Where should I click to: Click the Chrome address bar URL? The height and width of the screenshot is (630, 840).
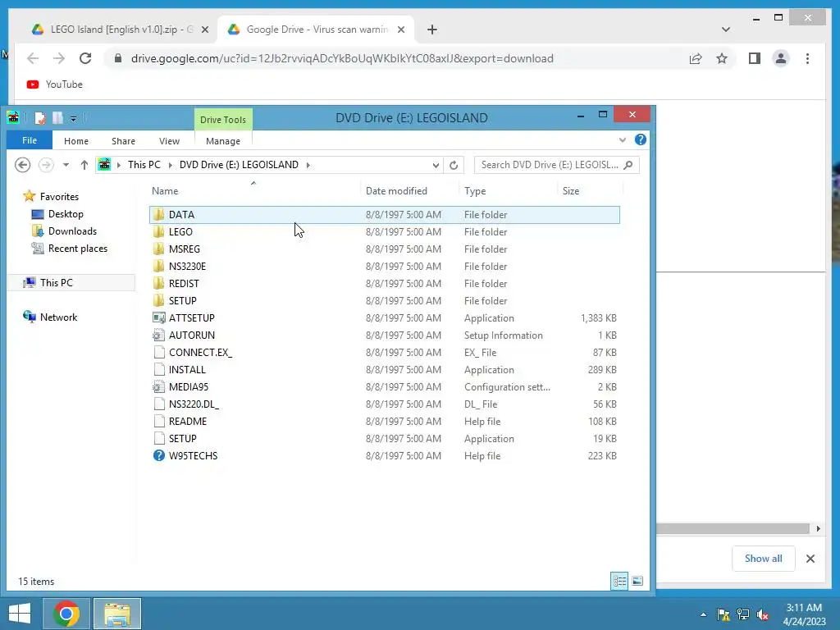click(342, 58)
